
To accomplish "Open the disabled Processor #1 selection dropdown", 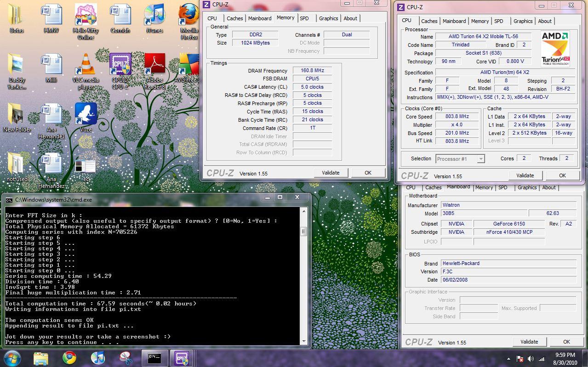I will (460, 158).
